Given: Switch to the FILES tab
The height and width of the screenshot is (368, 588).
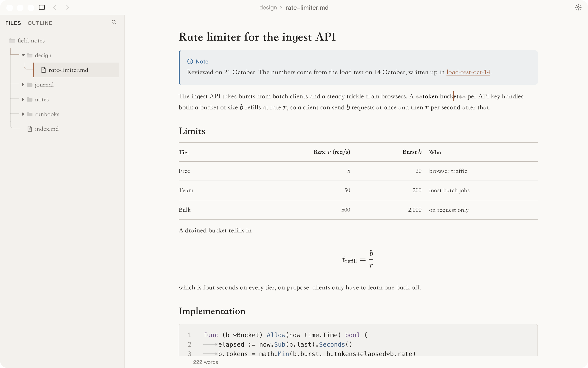Looking at the screenshot, I should pos(13,23).
